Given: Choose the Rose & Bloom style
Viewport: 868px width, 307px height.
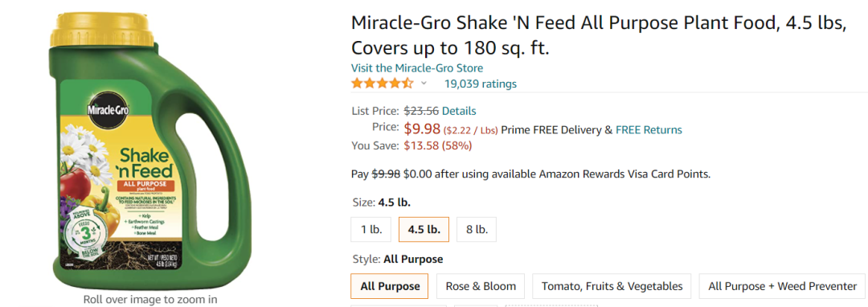Looking at the screenshot, I should coord(481,286).
